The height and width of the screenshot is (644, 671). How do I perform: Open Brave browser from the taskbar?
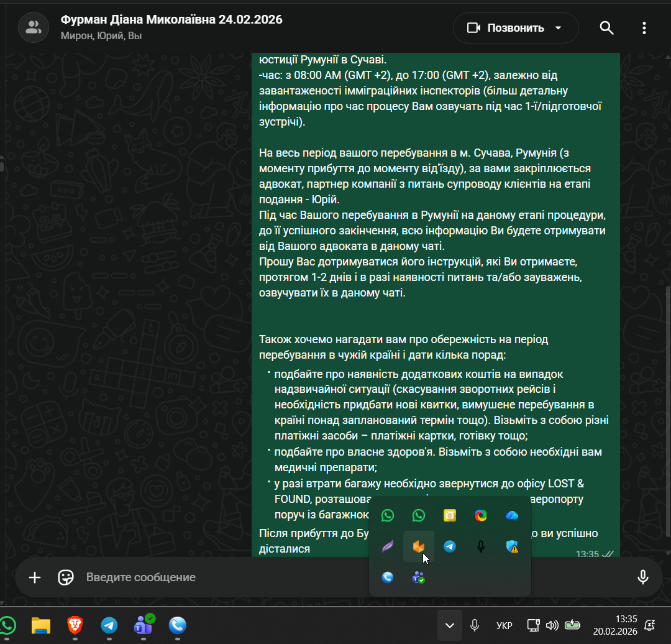pyautogui.click(x=75, y=625)
